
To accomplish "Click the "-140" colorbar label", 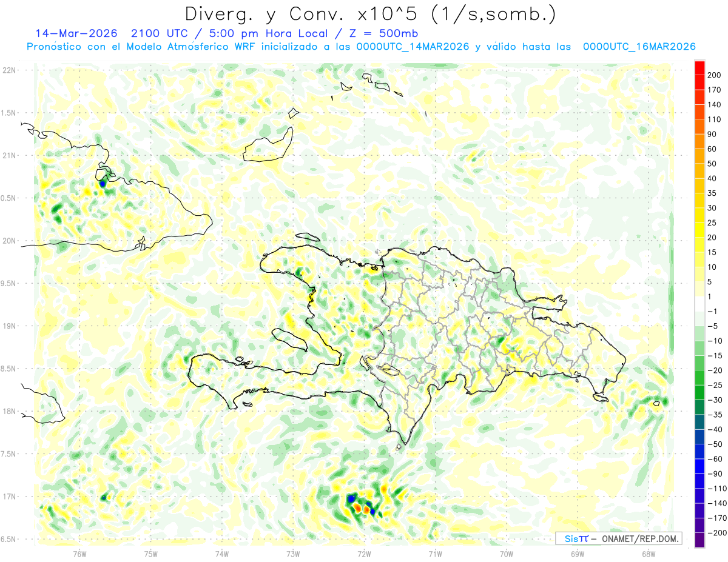I will [718, 503].
